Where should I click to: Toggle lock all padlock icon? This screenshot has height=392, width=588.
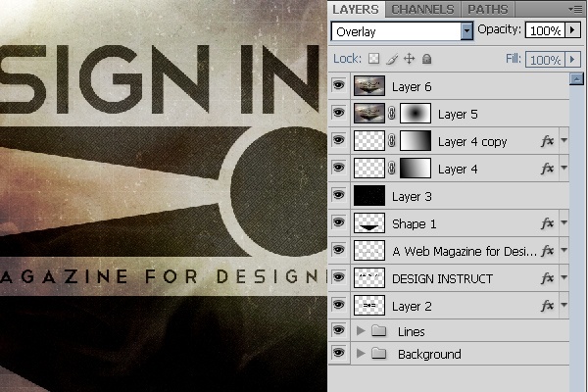coord(426,59)
